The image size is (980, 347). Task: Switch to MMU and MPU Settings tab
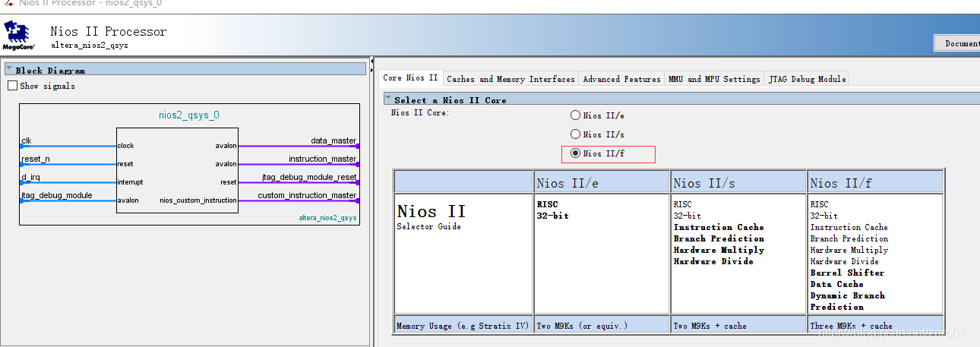714,79
